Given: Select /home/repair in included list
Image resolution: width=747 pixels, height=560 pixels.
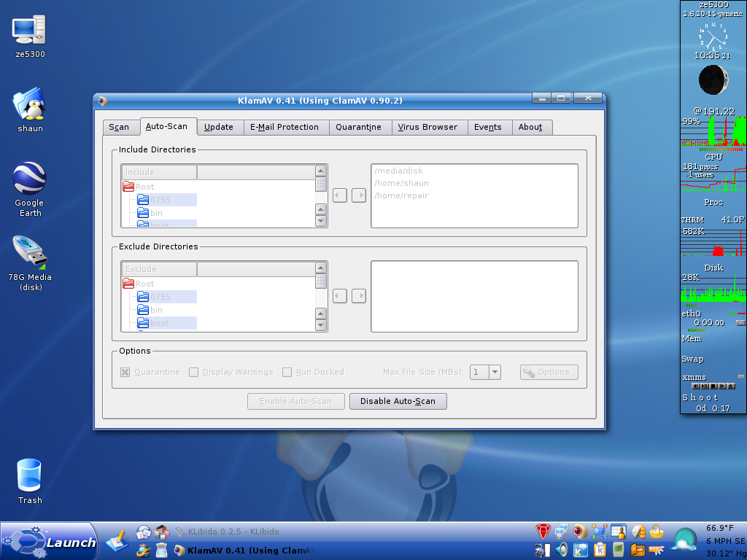Looking at the screenshot, I should coord(401,195).
